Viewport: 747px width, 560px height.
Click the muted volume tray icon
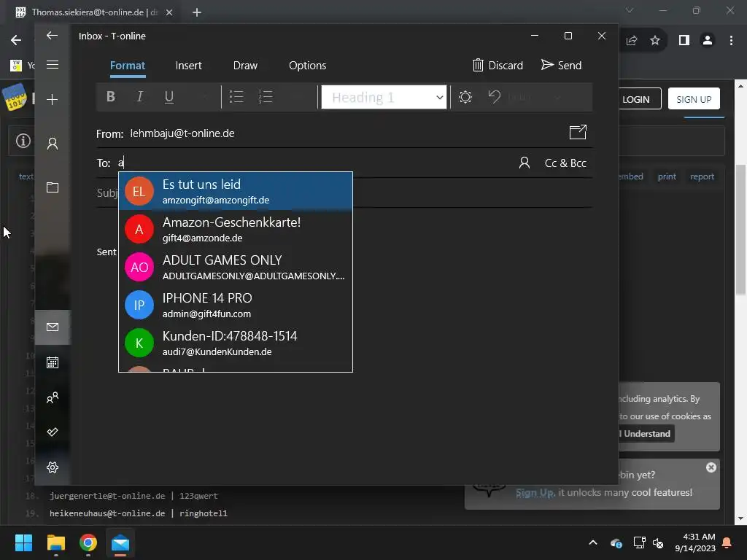pyautogui.click(x=659, y=542)
